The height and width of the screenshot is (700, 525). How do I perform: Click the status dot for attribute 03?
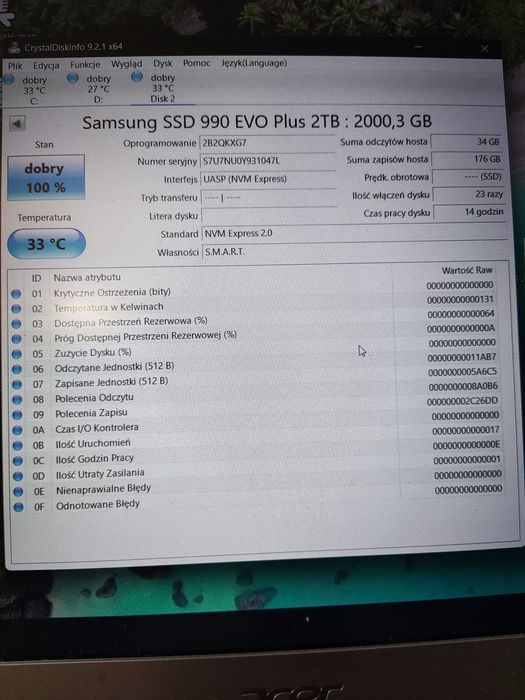pos(17,324)
